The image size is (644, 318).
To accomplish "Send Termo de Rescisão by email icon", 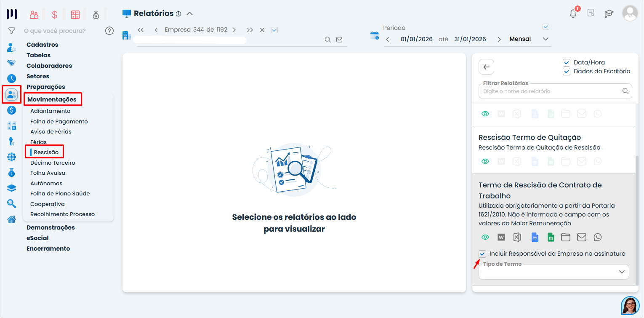I will (582, 237).
